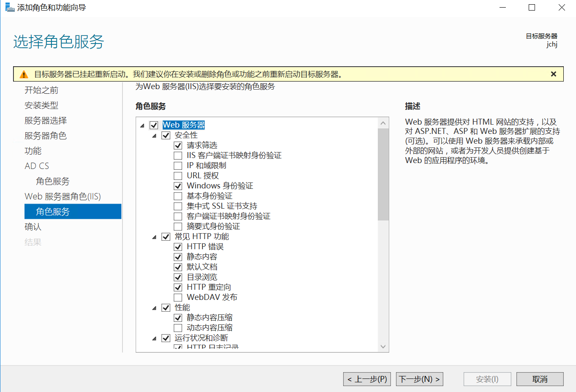Enable the 摘要式身份验证 checkbox
This screenshot has height=392, width=576.
tap(178, 226)
